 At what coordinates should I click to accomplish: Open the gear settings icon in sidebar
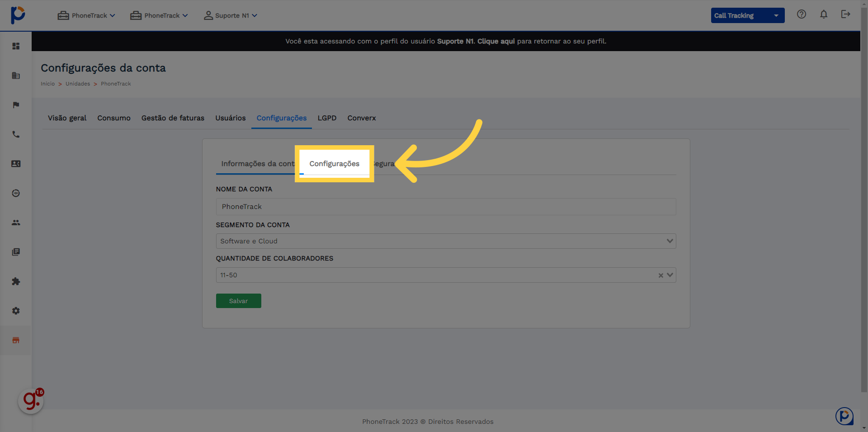click(16, 311)
